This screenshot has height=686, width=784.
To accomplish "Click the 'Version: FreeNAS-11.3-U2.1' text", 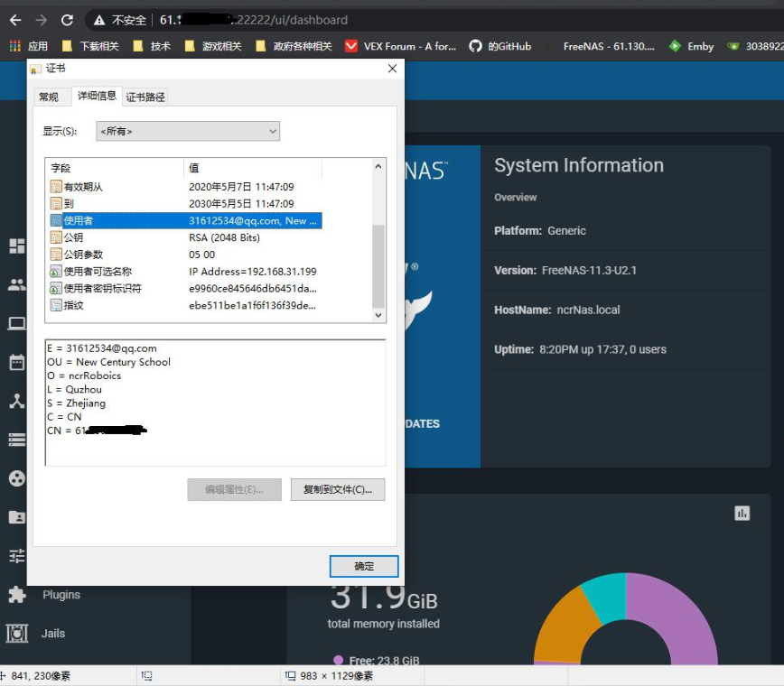I will [565, 270].
